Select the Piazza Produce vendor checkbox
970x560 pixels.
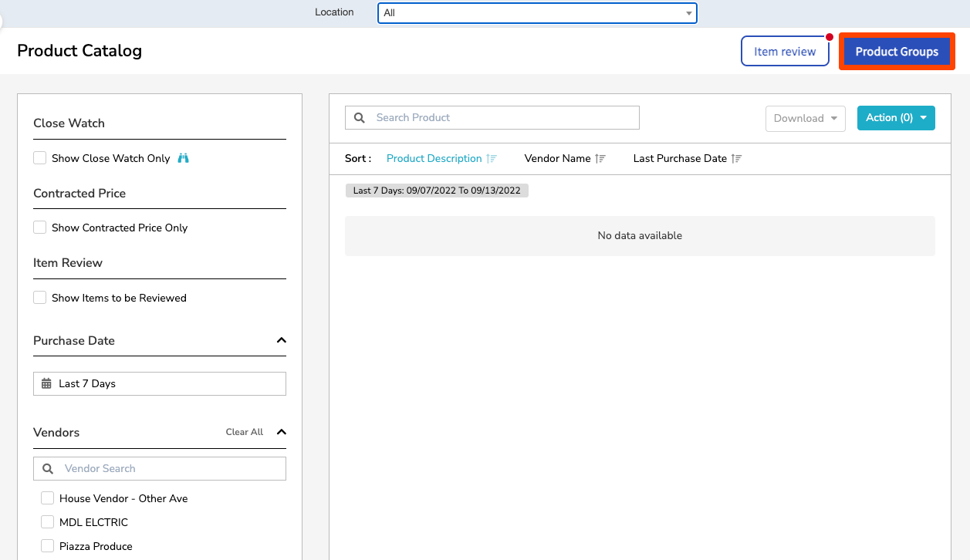pyautogui.click(x=47, y=545)
